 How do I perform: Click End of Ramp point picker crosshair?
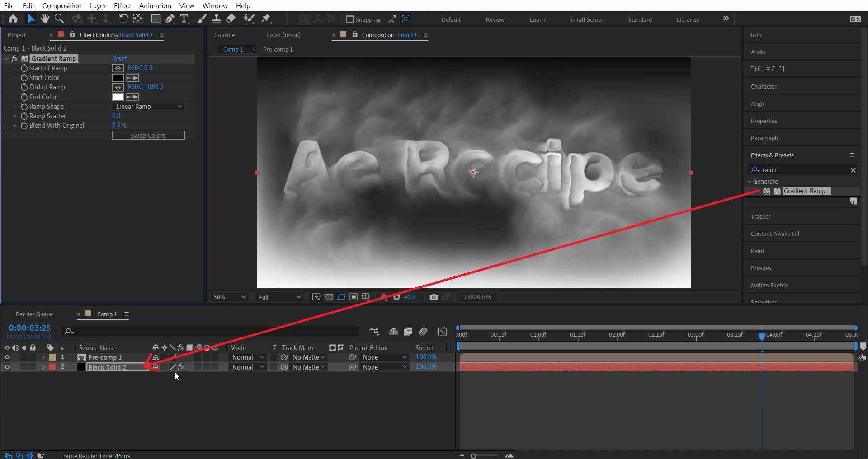coord(118,87)
